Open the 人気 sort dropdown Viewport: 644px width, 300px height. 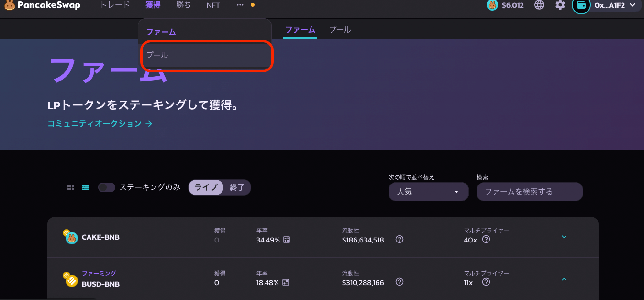pos(429,192)
